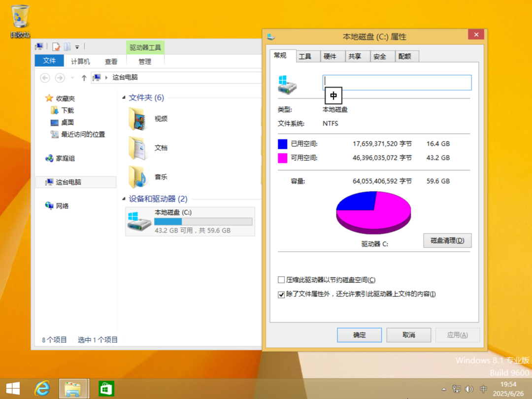Click the 确定 button
Viewport: 532px width, 399px height.
359,335
